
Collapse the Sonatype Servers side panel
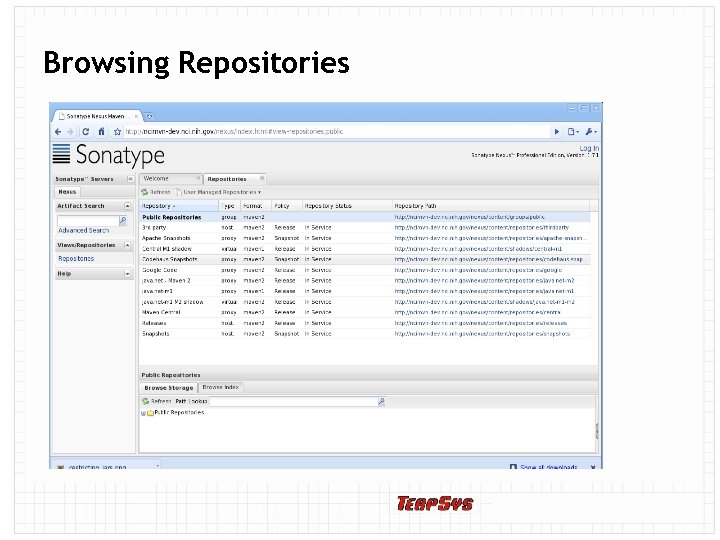click(x=130, y=179)
